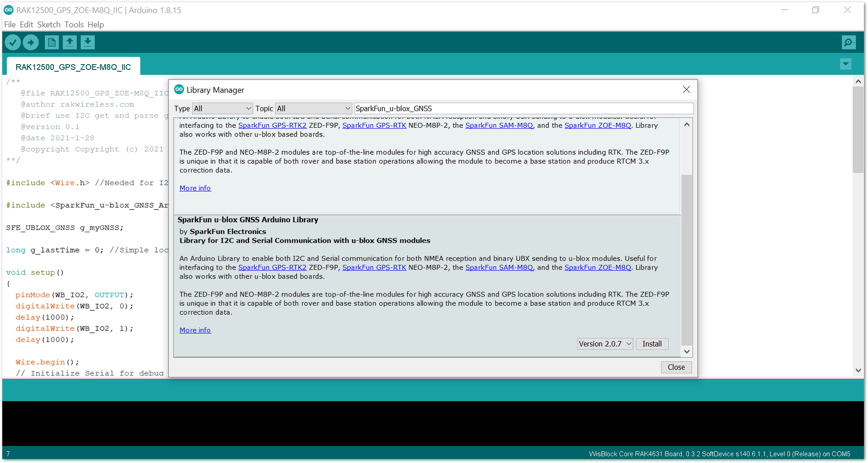Screen dimensions: 868x463
Task: Create a new sketch with the New icon
Action: click(x=52, y=42)
